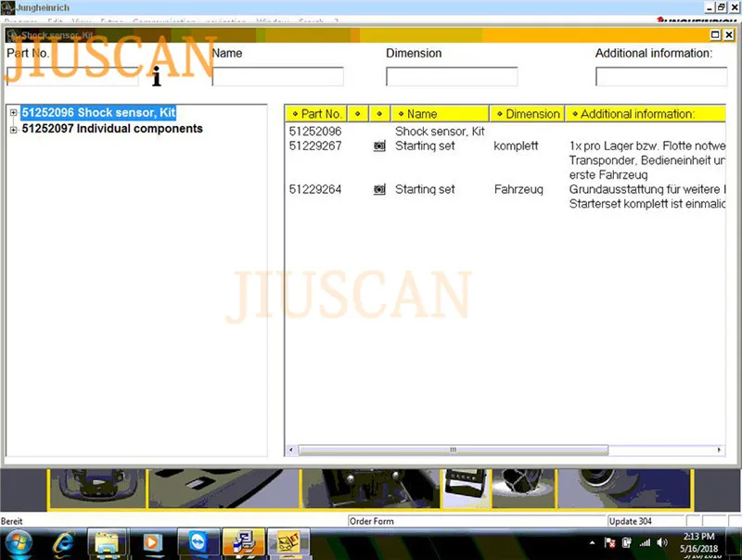Click 'Shock sensor, Kit' name cell in table
742x560 pixels.
tap(440, 132)
